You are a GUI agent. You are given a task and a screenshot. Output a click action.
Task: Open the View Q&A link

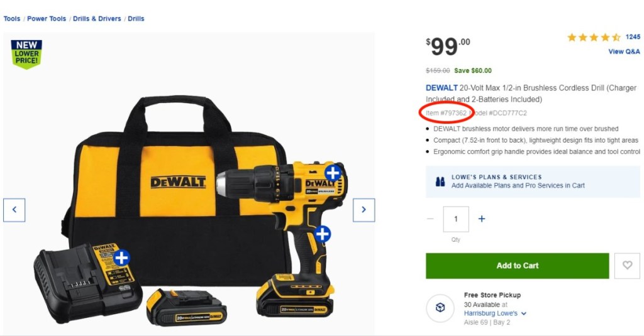coord(624,51)
